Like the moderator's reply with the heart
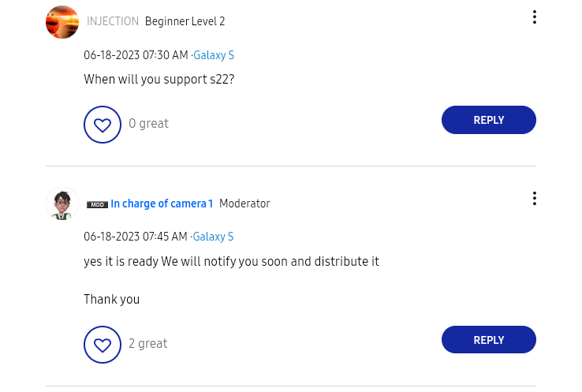The width and height of the screenshot is (582, 392). coord(103,345)
